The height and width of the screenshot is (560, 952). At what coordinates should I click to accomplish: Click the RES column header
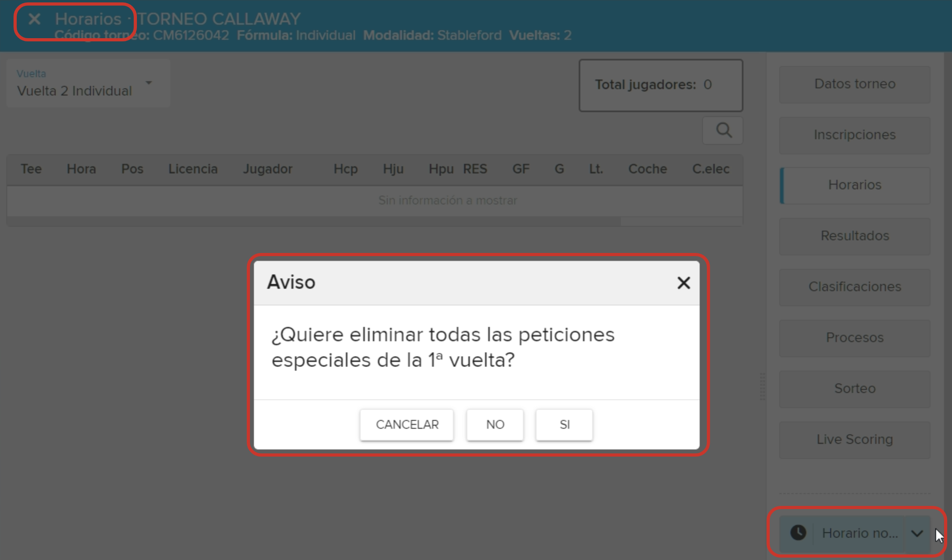(x=475, y=169)
